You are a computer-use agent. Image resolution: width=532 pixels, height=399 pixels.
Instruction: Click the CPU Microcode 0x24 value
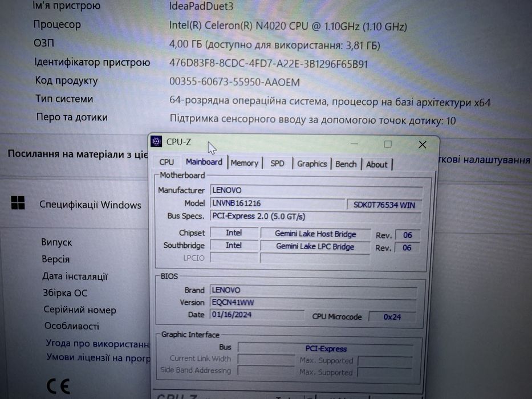click(x=392, y=317)
